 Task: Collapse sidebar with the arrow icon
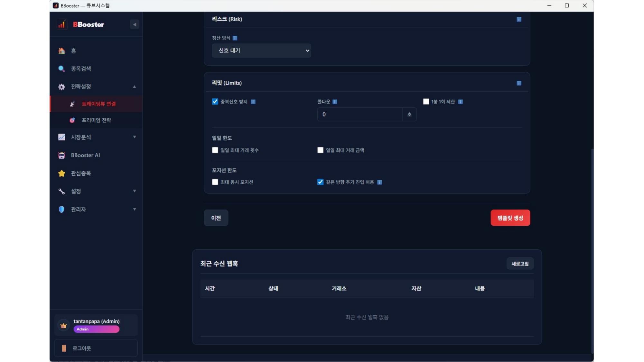click(135, 24)
